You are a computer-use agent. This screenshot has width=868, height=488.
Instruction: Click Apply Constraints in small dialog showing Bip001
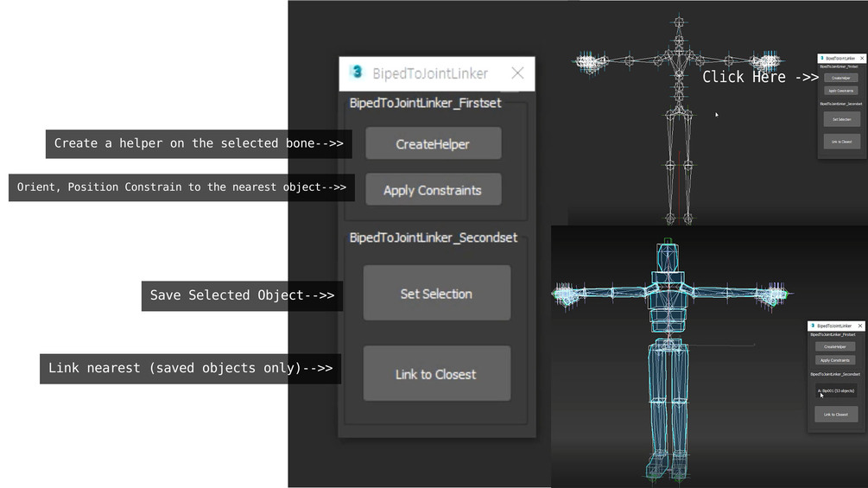835,360
